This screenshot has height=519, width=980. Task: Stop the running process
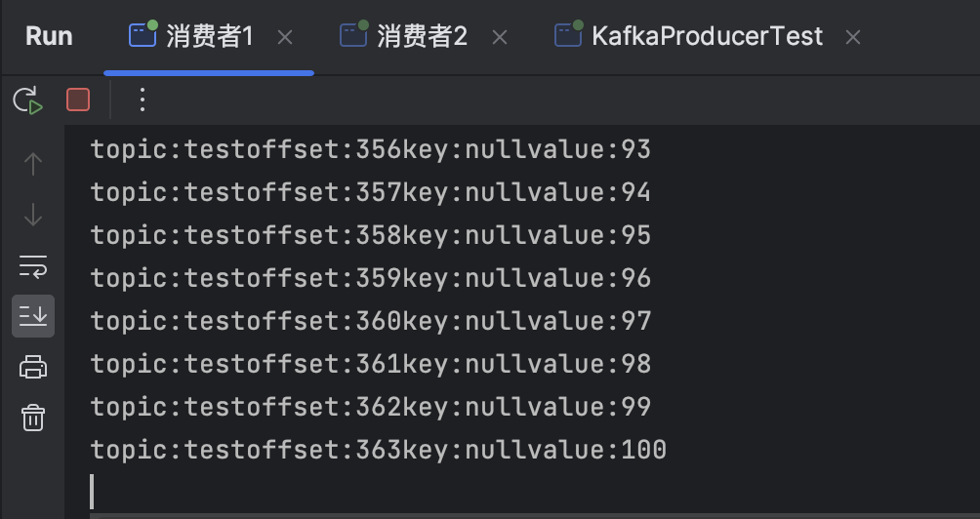point(78,100)
